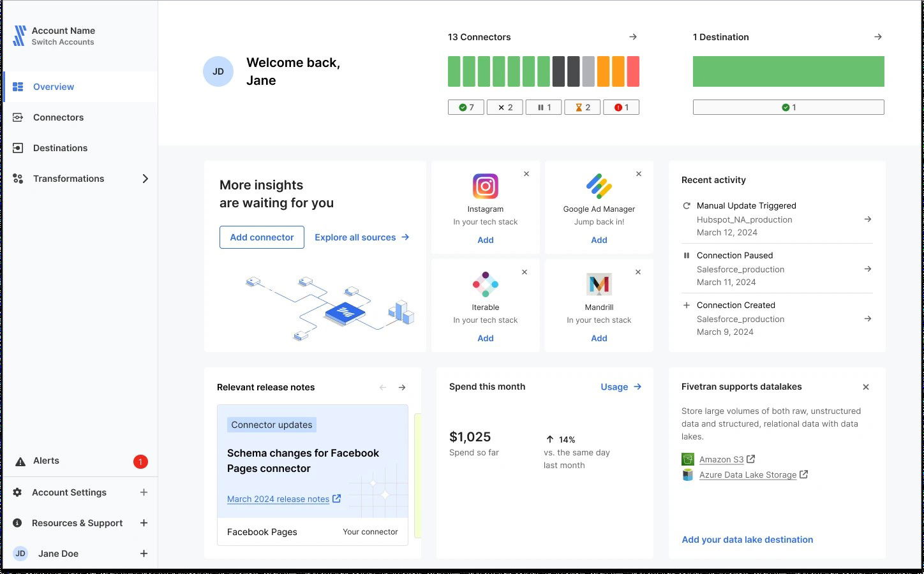924x574 pixels.
Task: Open the Connectors page from the sidebar
Action: (x=58, y=117)
